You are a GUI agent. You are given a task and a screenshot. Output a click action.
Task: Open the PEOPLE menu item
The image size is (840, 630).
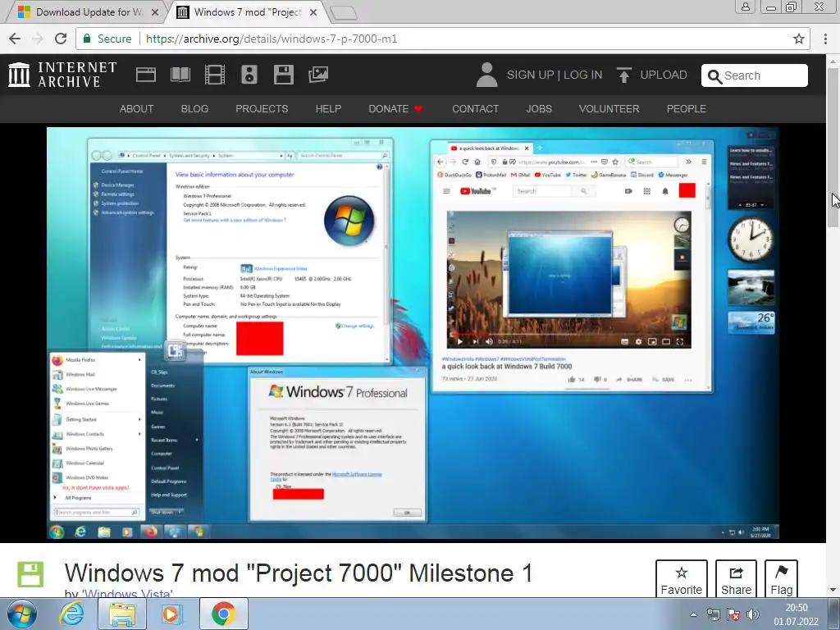[687, 109]
